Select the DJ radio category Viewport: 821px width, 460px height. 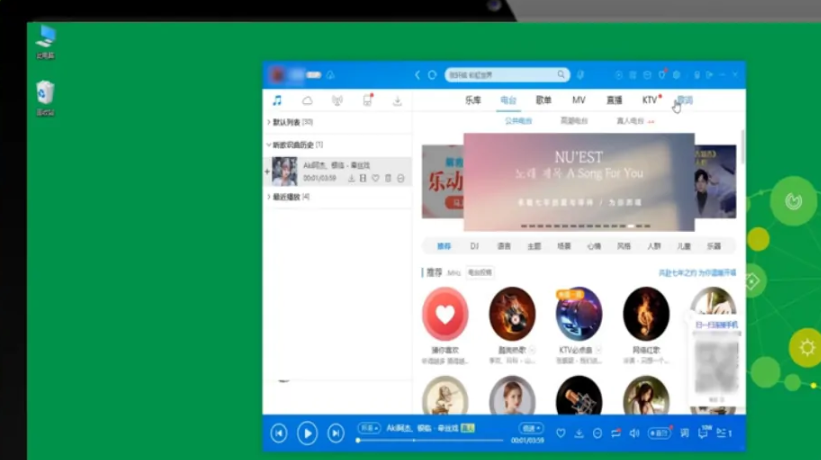coord(474,246)
